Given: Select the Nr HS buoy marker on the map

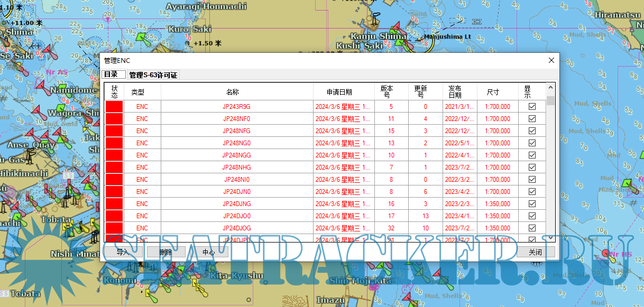Looking at the screenshot, I should coord(606,254).
